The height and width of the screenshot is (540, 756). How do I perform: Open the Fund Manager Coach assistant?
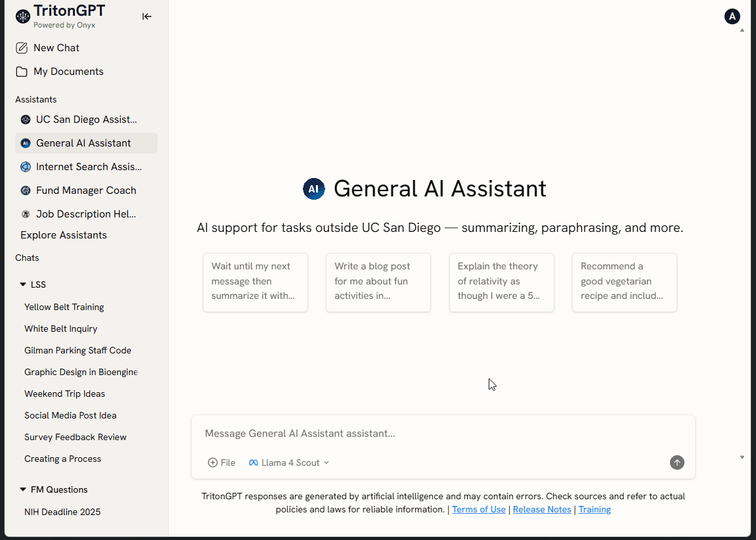pyautogui.click(x=85, y=191)
